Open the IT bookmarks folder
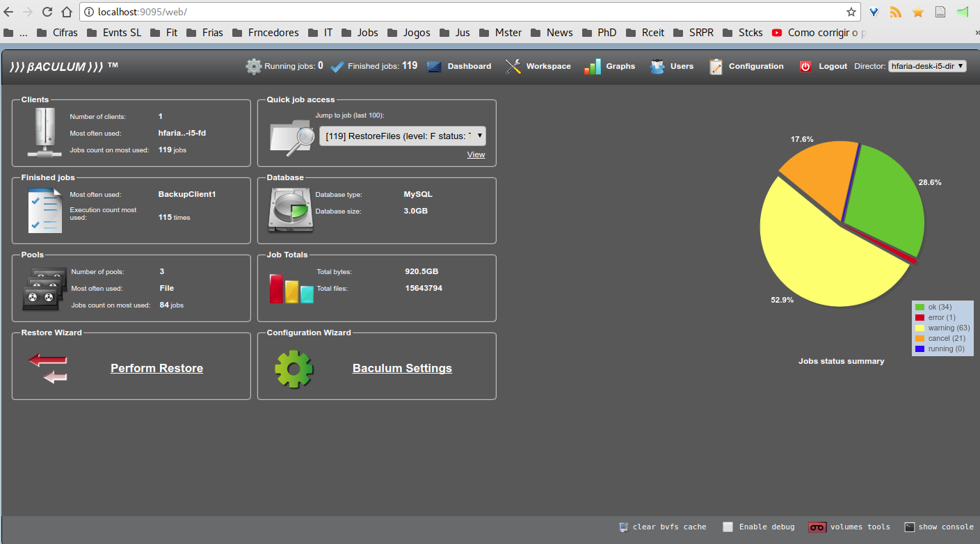Image resolution: width=980 pixels, height=544 pixels. coord(321,33)
